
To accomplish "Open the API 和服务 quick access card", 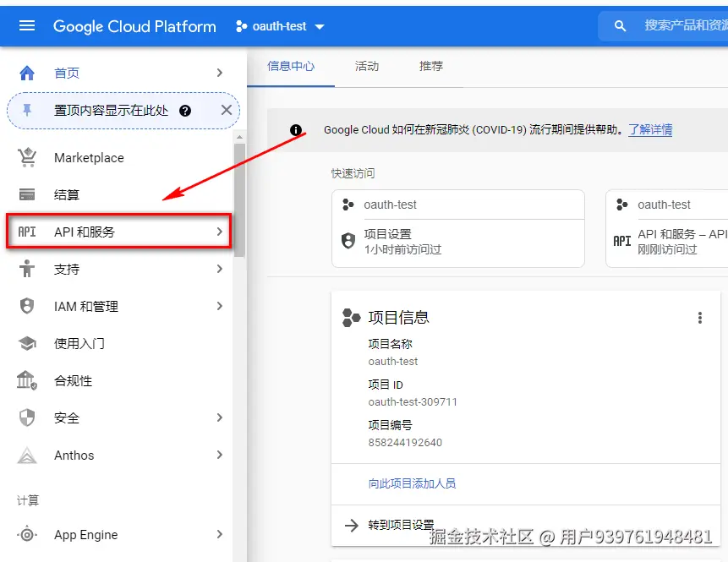I will 667,228.
